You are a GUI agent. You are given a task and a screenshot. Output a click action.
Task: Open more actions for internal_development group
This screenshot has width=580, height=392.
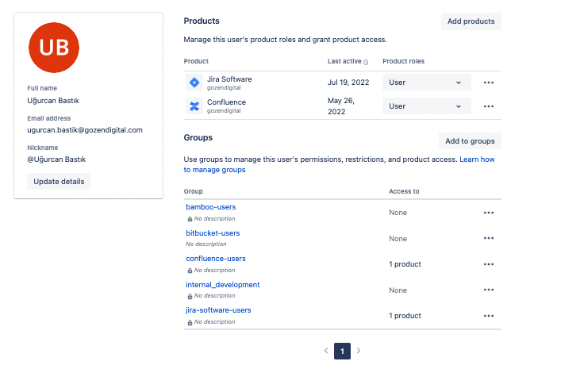pos(489,290)
